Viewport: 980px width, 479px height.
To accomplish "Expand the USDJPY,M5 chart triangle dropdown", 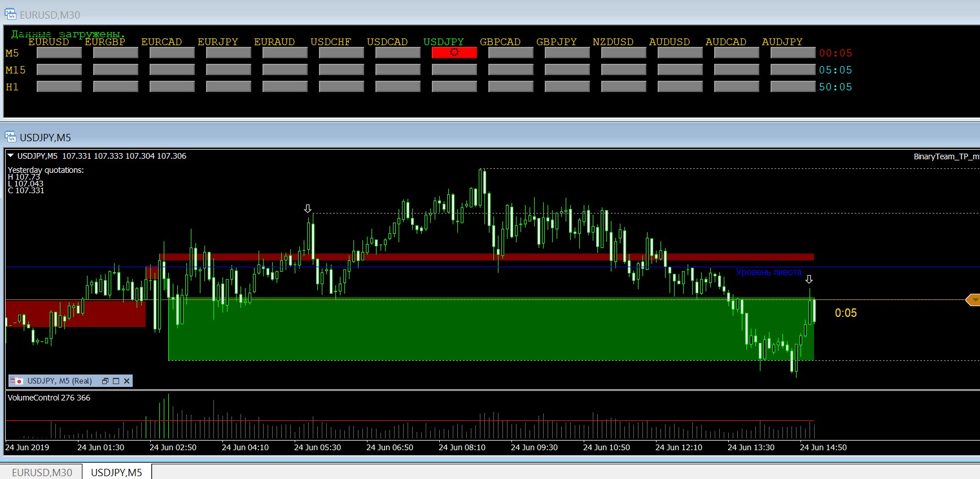I will 10,156.
